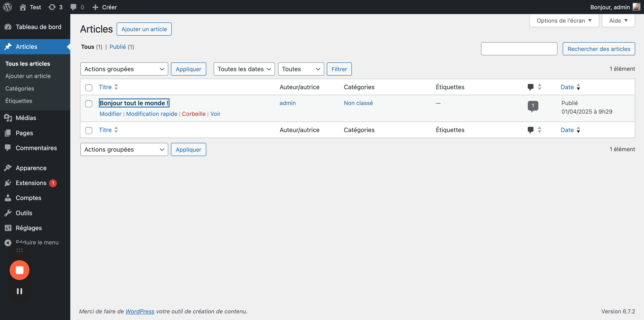
Task: Click Médias sidebar icon
Action: [x=8, y=118]
